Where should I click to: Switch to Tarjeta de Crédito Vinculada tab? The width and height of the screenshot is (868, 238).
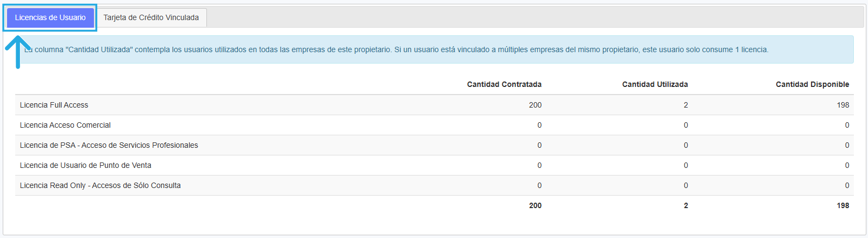[x=151, y=17]
